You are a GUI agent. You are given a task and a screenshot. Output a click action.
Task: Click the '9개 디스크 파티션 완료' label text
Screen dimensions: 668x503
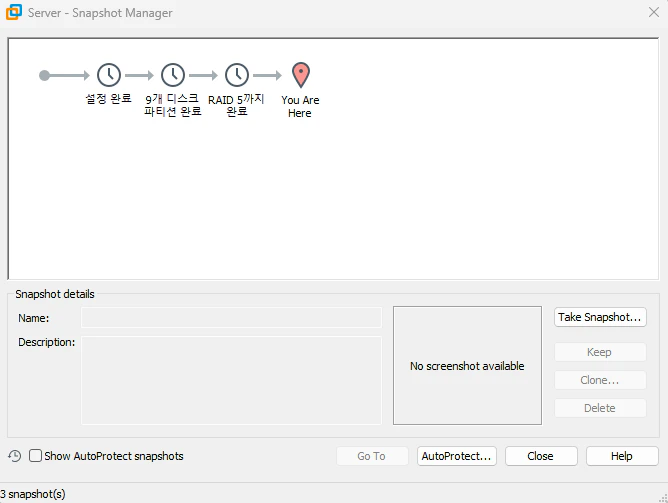coord(173,105)
